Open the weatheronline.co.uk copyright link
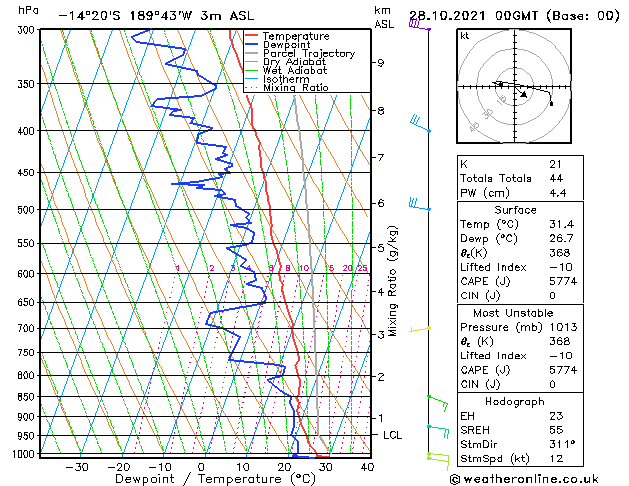 (524, 479)
